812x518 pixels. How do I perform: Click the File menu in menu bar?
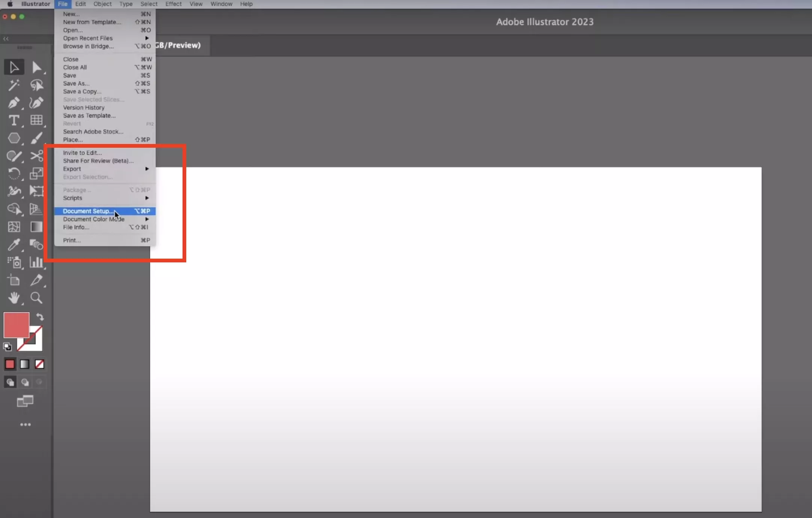pyautogui.click(x=63, y=4)
